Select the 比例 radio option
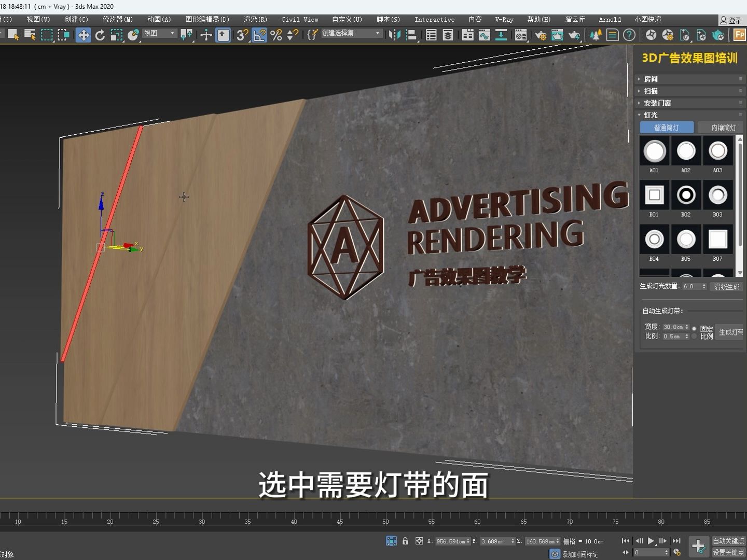Screen dimensions: 747x560 (694, 336)
